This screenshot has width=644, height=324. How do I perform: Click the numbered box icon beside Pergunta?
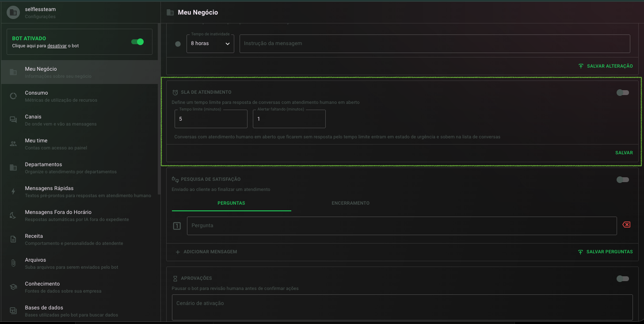[x=177, y=226]
